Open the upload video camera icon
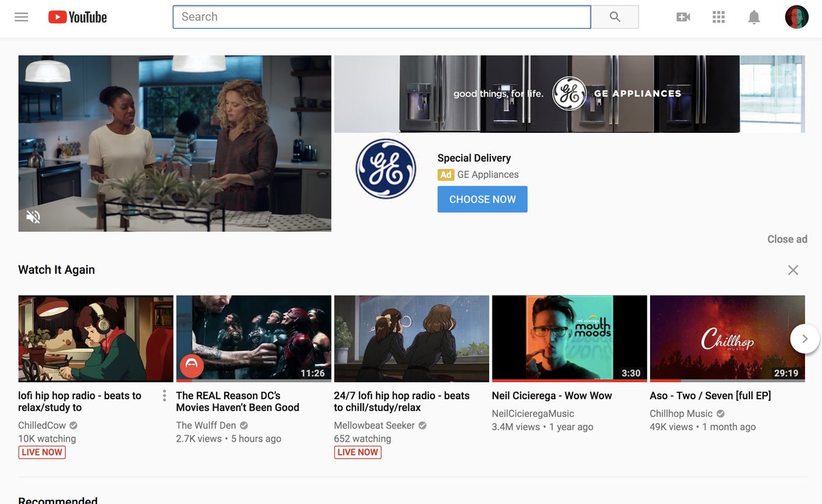This screenshot has height=504, width=822. coord(683,17)
